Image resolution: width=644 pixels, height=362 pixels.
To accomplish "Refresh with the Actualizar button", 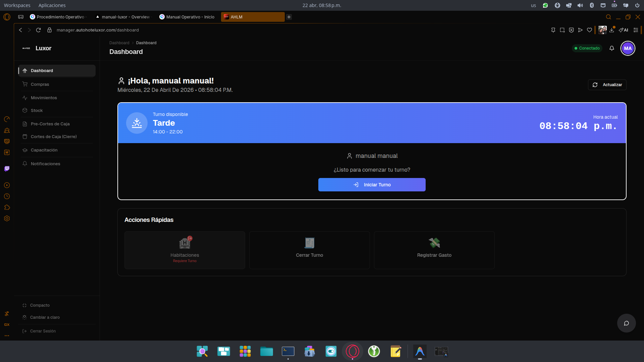I will click(x=607, y=85).
